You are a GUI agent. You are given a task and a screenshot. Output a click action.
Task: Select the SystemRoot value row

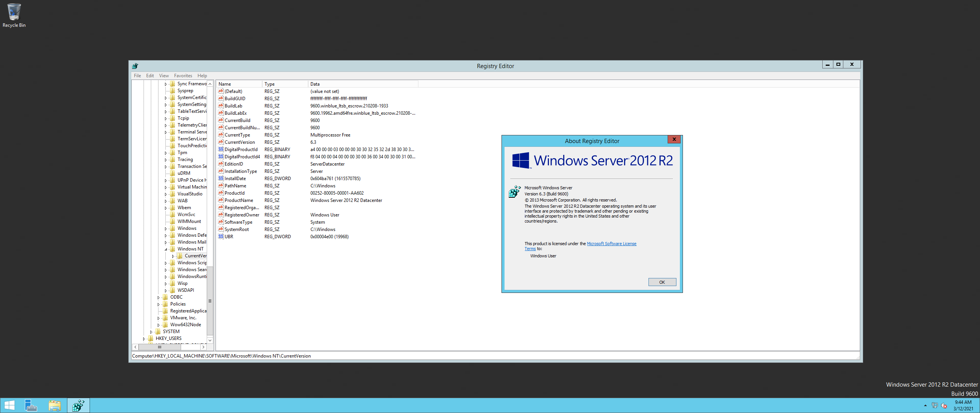tap(317, 229)
